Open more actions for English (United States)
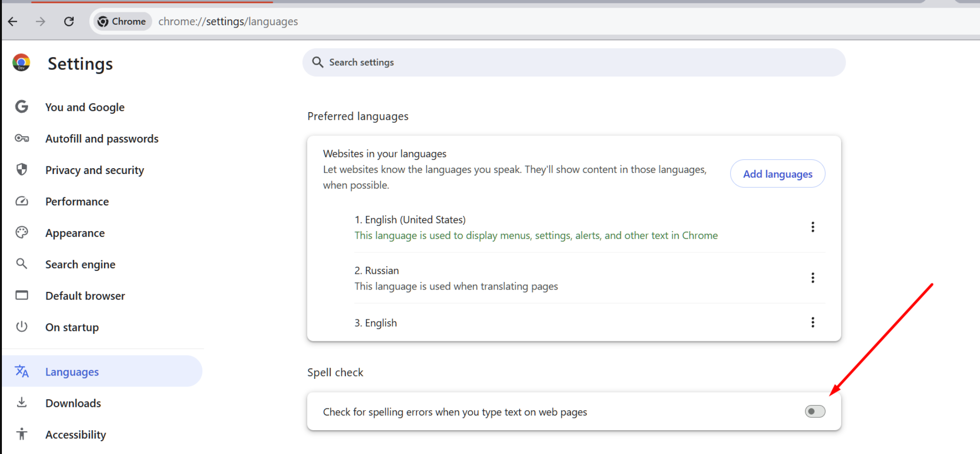The width and height of the screenshot is (980, 454). [x=813, y=227]
